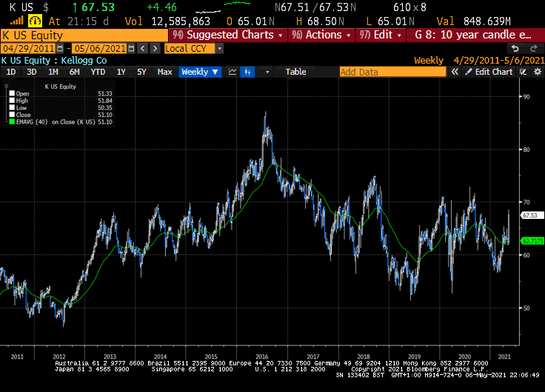Toggle the Open series white square
The image size is (545, 392).
12,93
